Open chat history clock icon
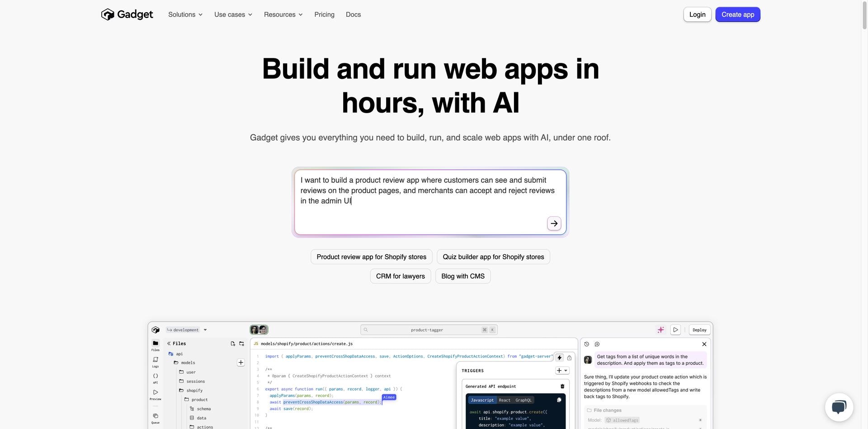The height and width of the screenshot is (429, 868). point(587,344)
